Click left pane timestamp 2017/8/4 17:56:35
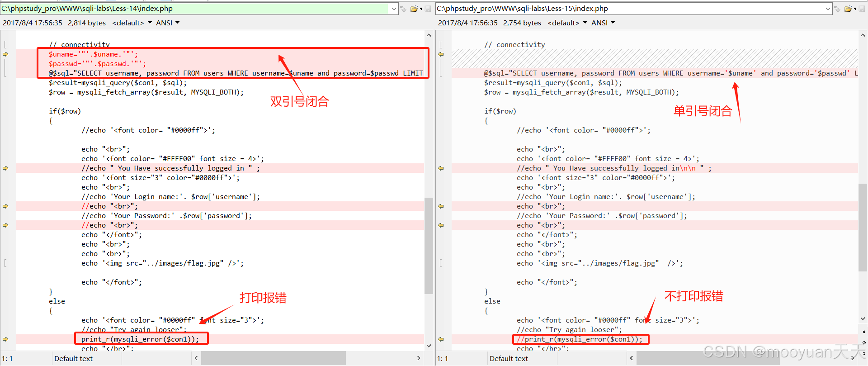This screenshot has width=868, height=366. click(x=33, y=23)
